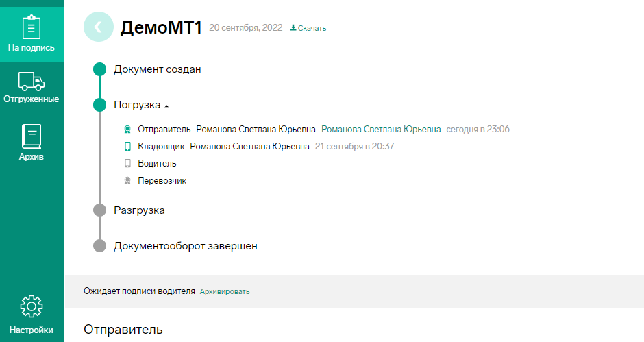The height and width of the screenshot is (342, 644).
Task: Click the Перевозчик gray certificate icon
Action: tap(127, 180)
